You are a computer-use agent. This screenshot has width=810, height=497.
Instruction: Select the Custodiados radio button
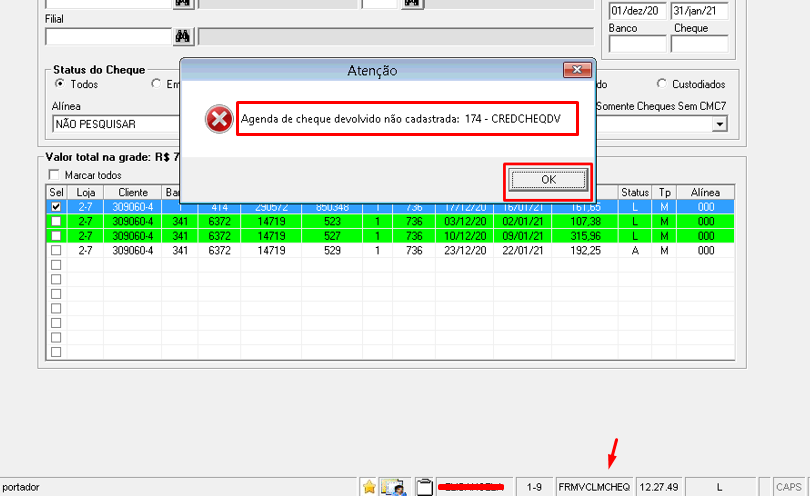(x=661, y=84)
